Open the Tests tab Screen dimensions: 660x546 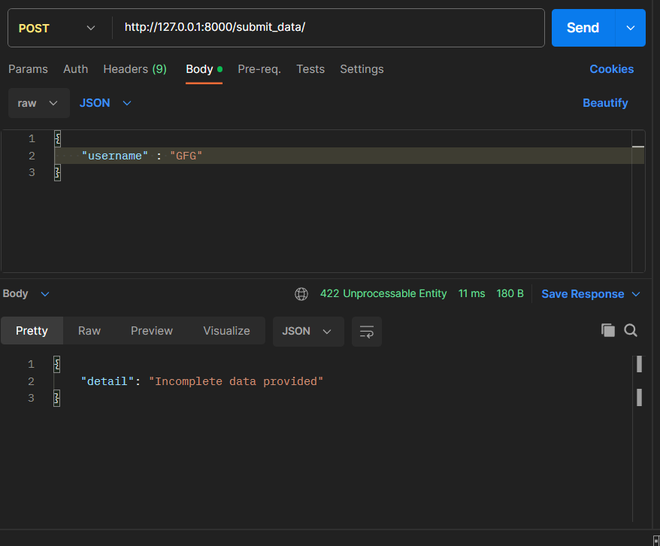(x=311, y=69)
